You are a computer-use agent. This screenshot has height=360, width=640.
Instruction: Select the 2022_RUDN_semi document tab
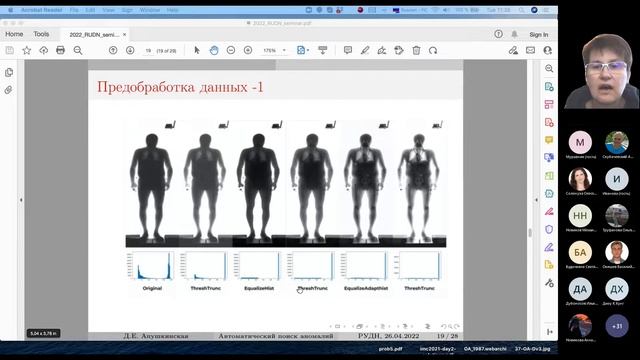94,35
